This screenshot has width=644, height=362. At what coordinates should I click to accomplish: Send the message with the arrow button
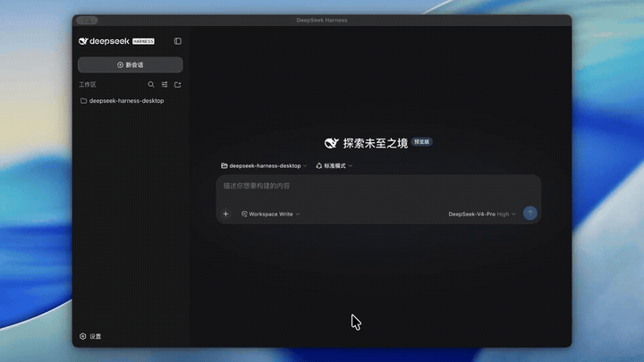(x=530, y=214)
